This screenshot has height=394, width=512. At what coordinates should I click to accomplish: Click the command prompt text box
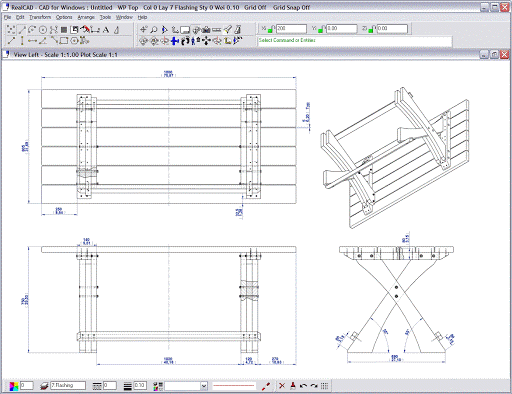(x=355, y=40)
